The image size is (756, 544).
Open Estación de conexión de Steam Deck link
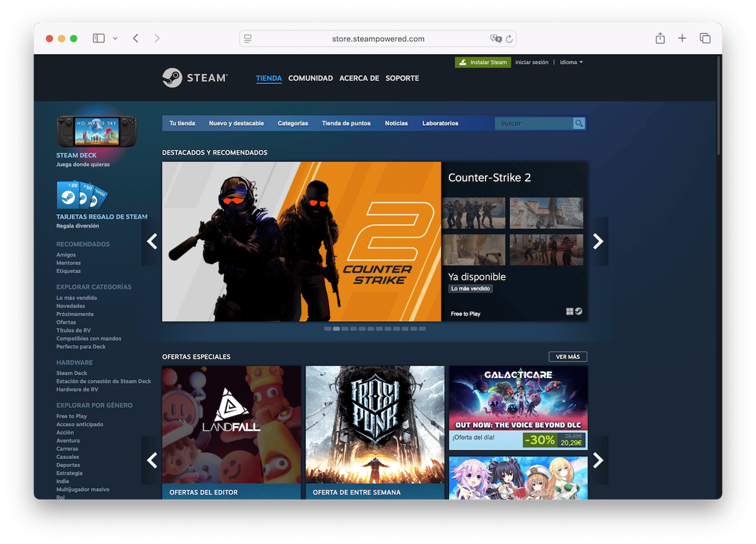[x=104, y=381]
